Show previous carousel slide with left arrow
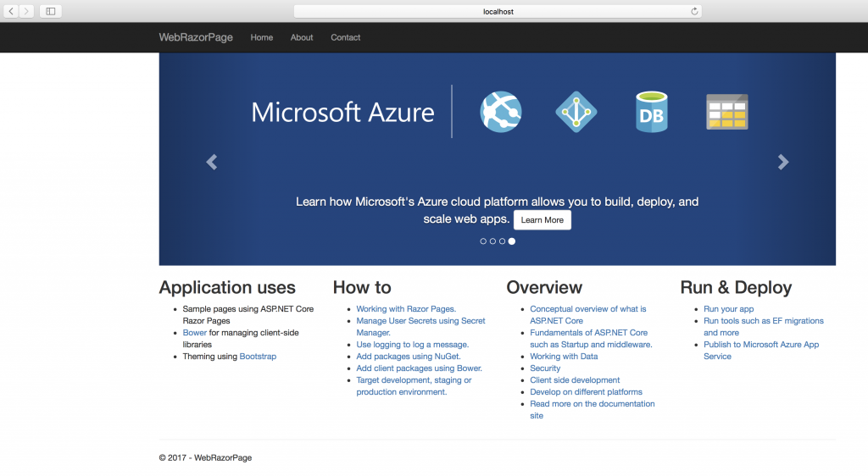868x476 pixels. [211, 162]
